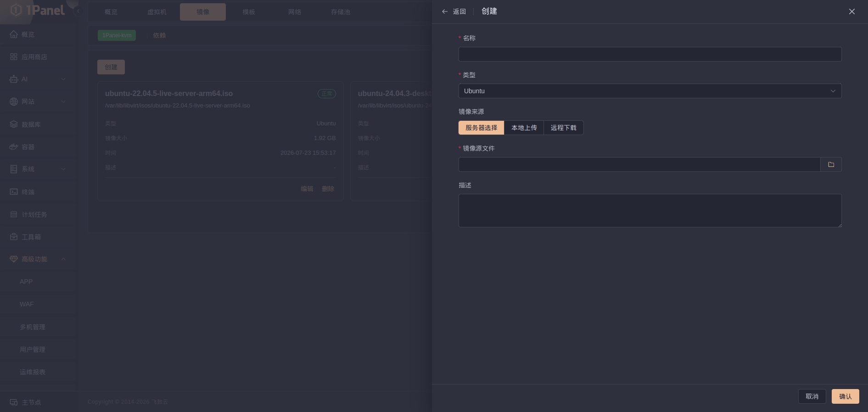The width and height of the screenshot is (868, 412).
Task: Click the 名称 input field
Action: (650, 54)
